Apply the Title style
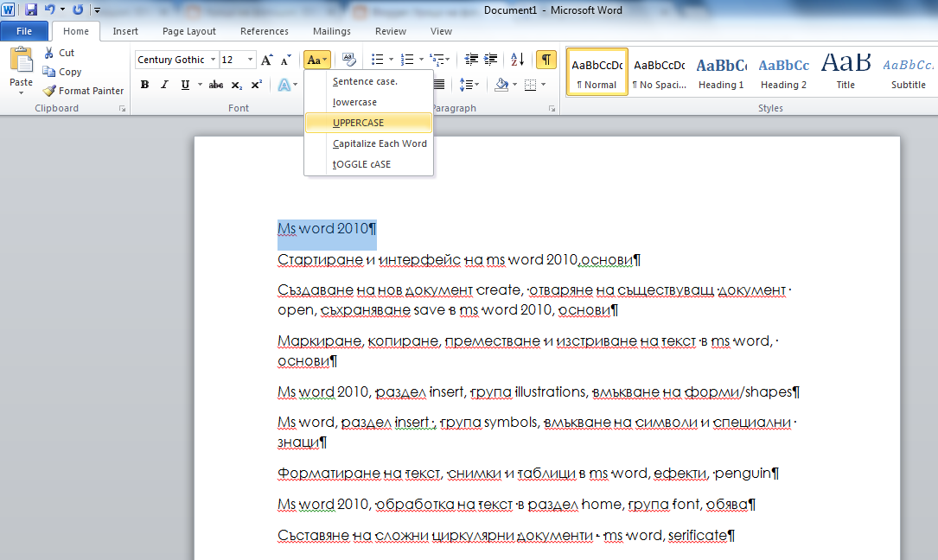This screenshot has width=938, height=560. click(845, 72)
